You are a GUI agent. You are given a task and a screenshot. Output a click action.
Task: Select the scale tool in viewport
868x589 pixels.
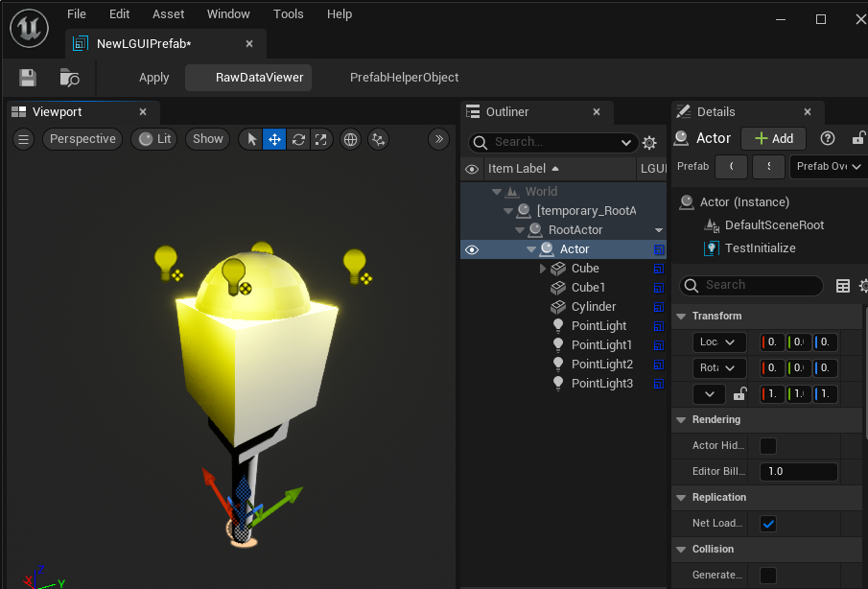pyautogui.click(x=320, y=139)
